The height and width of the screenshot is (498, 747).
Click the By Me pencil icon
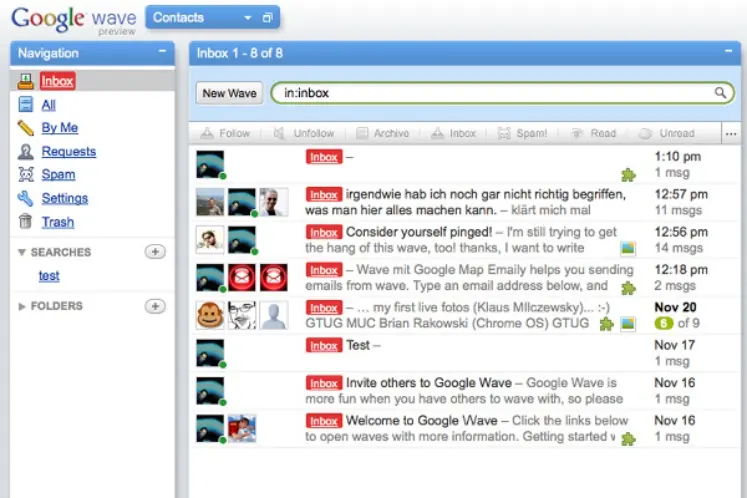(x=26, y=128)
